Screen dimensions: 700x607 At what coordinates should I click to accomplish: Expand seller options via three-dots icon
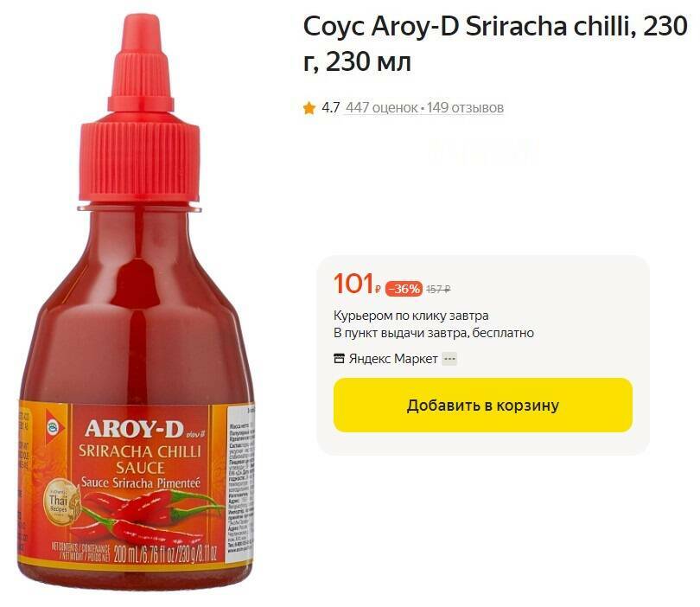pyautogui.click(x=449, y=359)
